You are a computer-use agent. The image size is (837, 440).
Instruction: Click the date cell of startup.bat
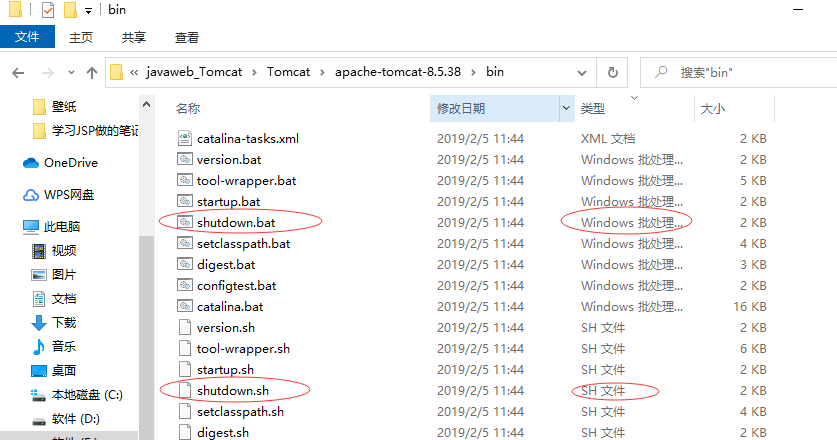click(x=480, y=202)
